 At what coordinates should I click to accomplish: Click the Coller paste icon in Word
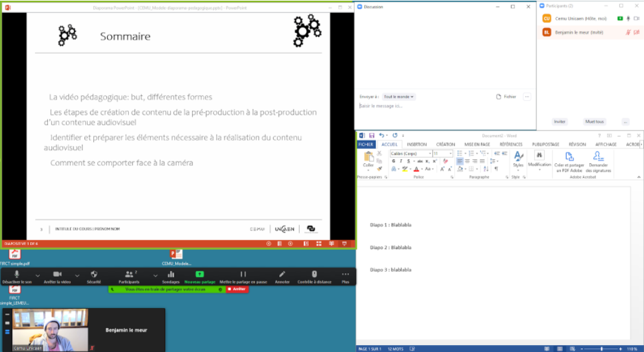369,158
